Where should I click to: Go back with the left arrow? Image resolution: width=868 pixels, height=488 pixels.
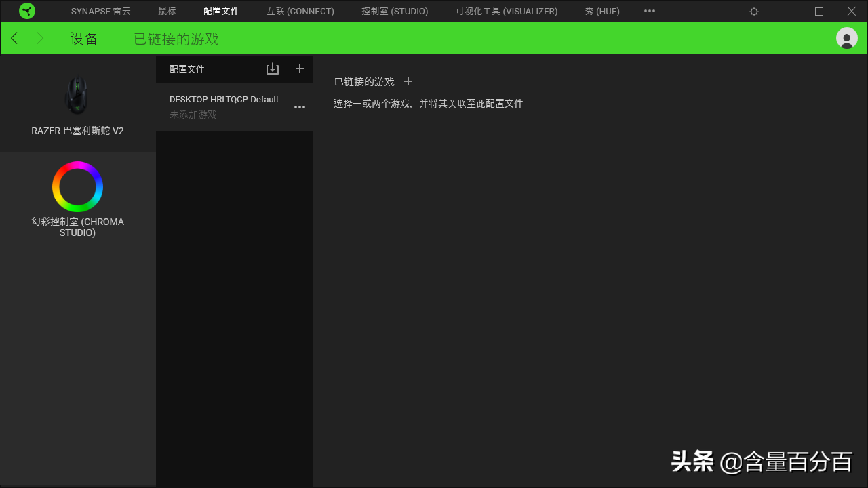(x=14, y=38)
